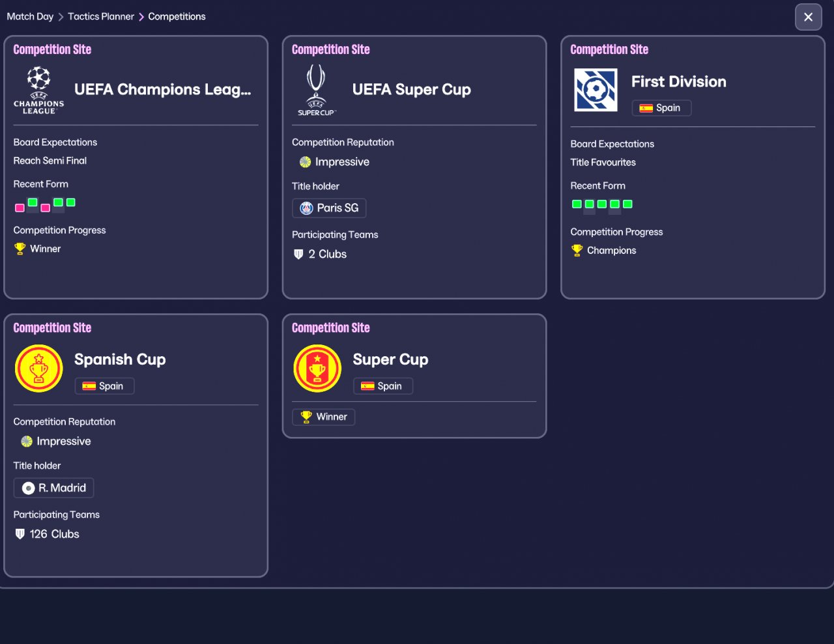This screenshot has width=834, height=644.
Task: Open the R. Madrid title holder button
Action: point(53,488)
